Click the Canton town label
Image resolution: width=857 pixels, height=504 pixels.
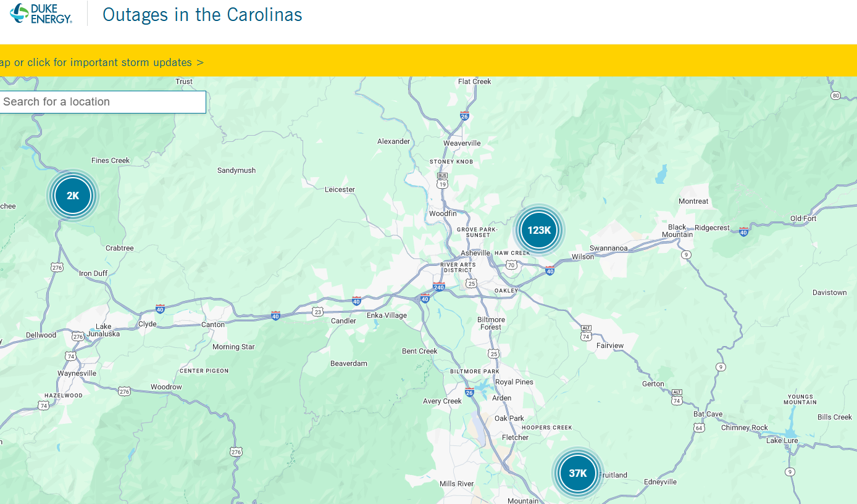(x=213, y=324)
